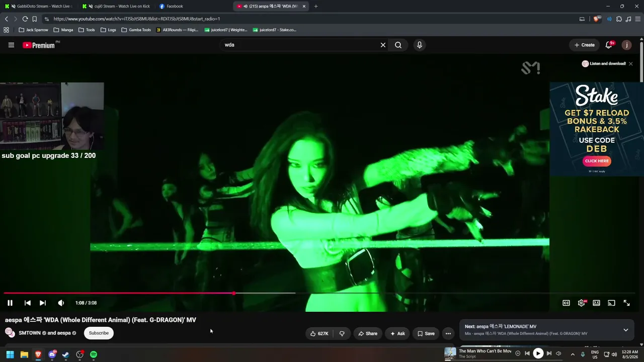Open Spotify from the taskbar
The width and height of the screenshot is (644, 362).
(x=94, y=354)
